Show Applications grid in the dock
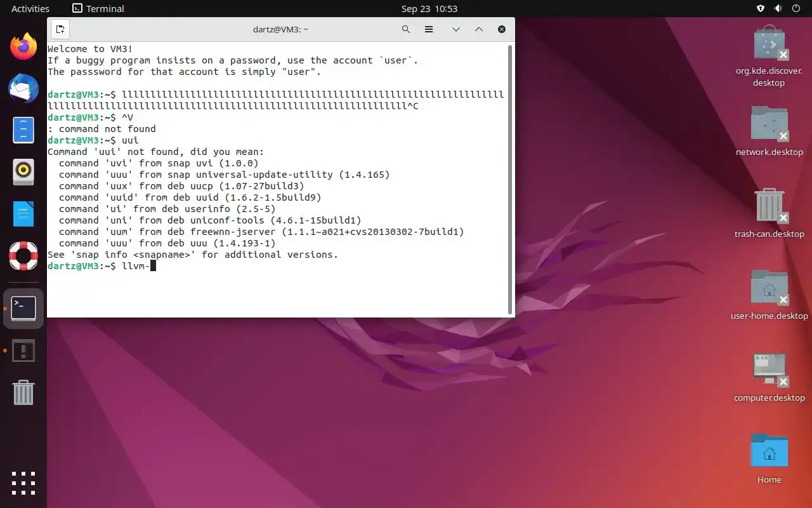812x508 pixels. pos(23,483)
